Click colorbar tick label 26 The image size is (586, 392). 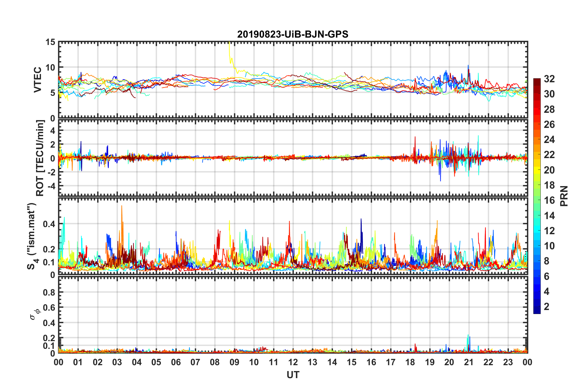pyautogui.click(x=549, y=125)
